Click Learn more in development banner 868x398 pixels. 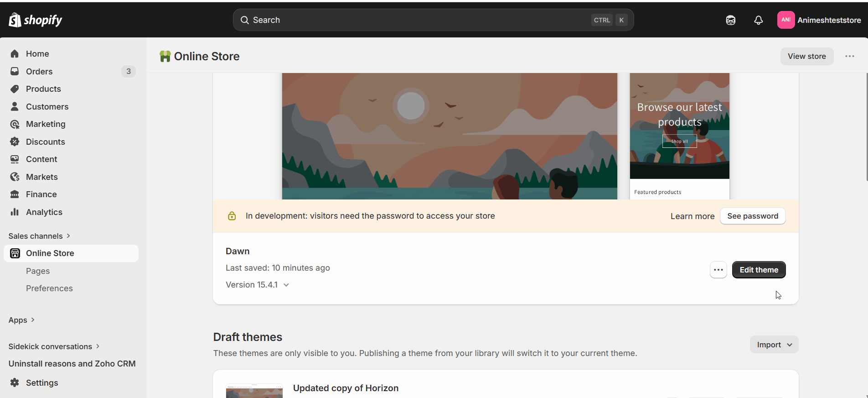692,216
